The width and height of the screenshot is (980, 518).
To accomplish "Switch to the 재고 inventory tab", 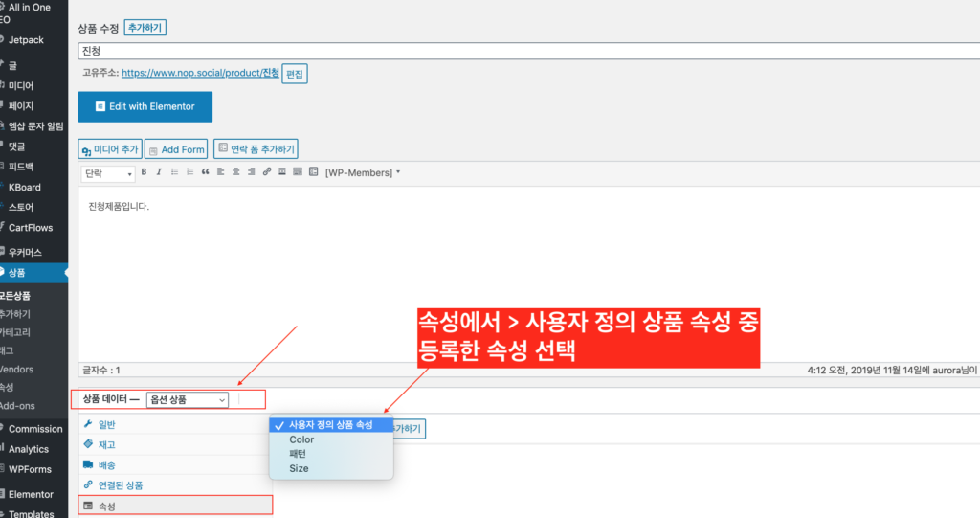I will click(107, 444).
